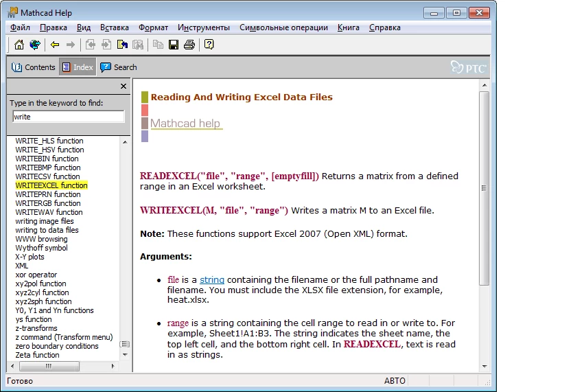
Task: Open the Справка menu
Action: coord(384,27)
